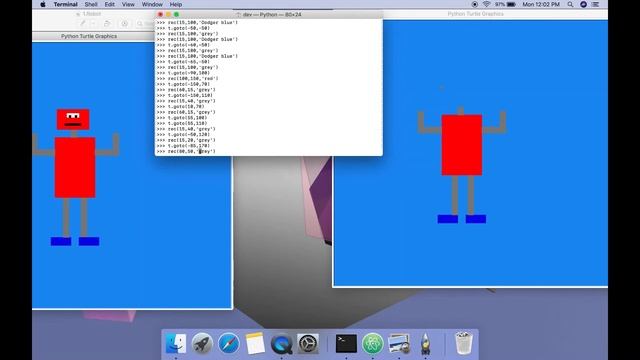Click terminal line t.goto(-85,170)
640x360 pixels.
189,146
